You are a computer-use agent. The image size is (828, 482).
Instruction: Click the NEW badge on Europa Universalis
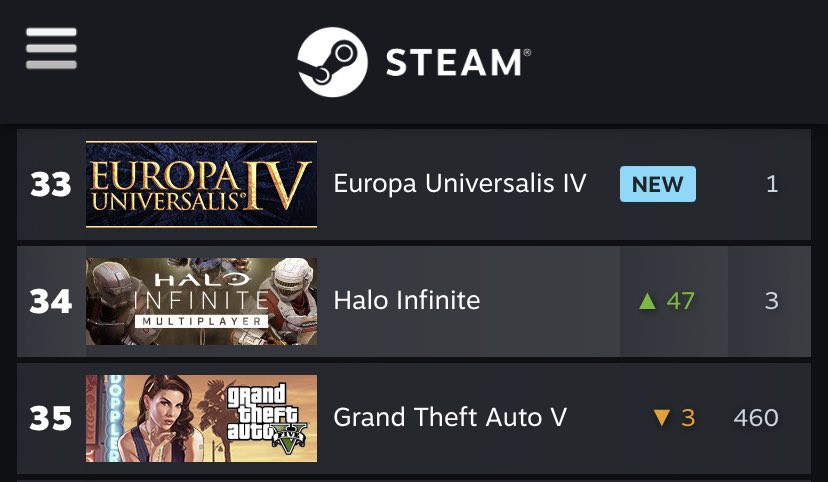point(657,184)
